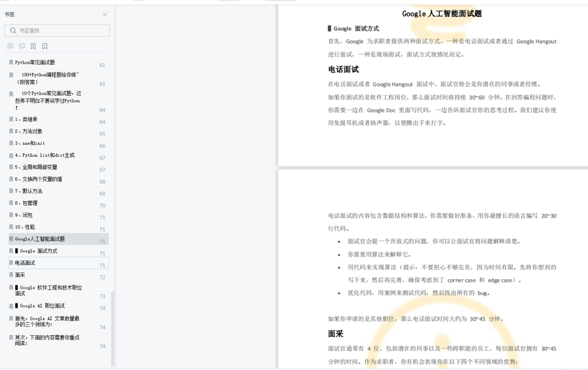Close the 书签 bookmarks panel

point(105,14)
